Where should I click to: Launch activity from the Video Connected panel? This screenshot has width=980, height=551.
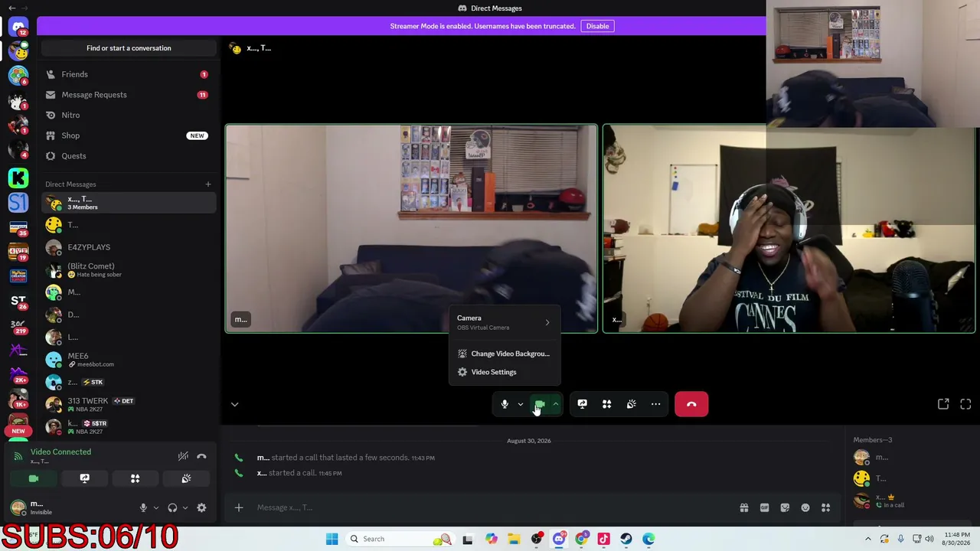click(135, 478)
